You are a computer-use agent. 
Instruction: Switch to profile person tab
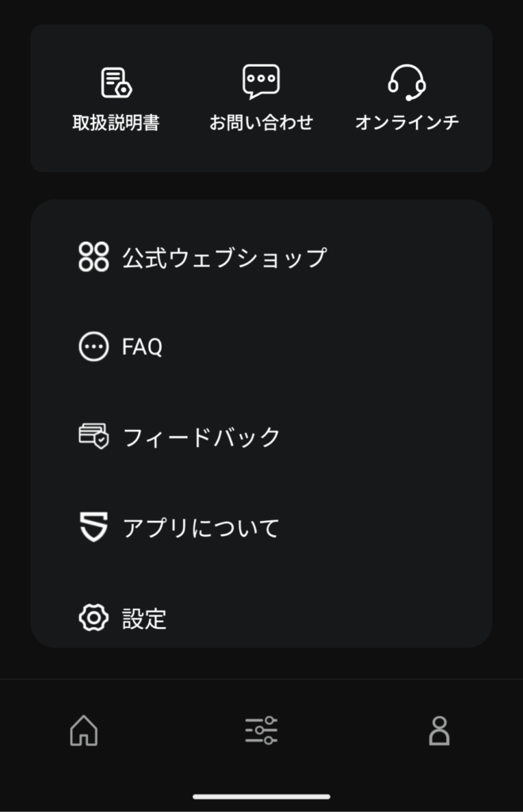(439, 730)
